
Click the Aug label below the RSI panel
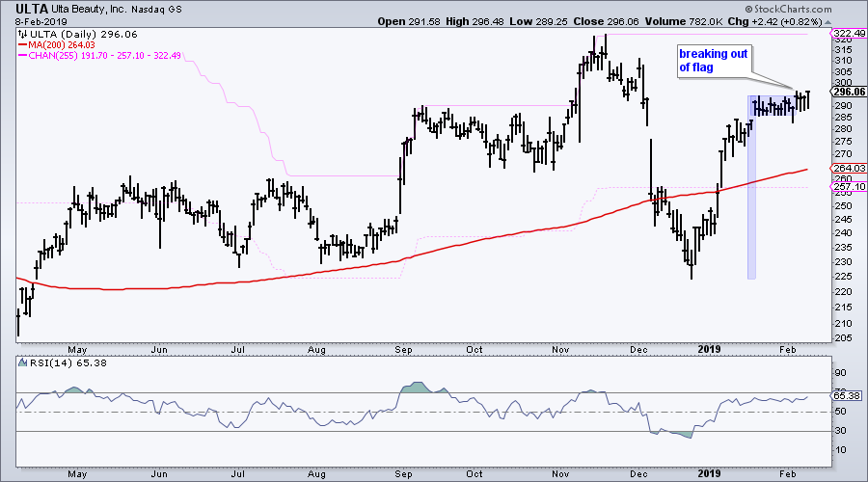coord(316,474)
